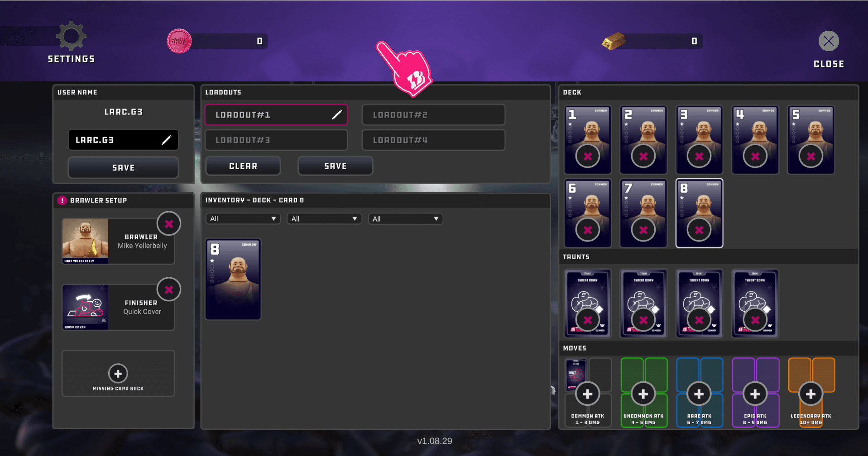The image size is (868, 456).
Task: Expand the first All filter dropdown
Action: [x=243, y=219]
